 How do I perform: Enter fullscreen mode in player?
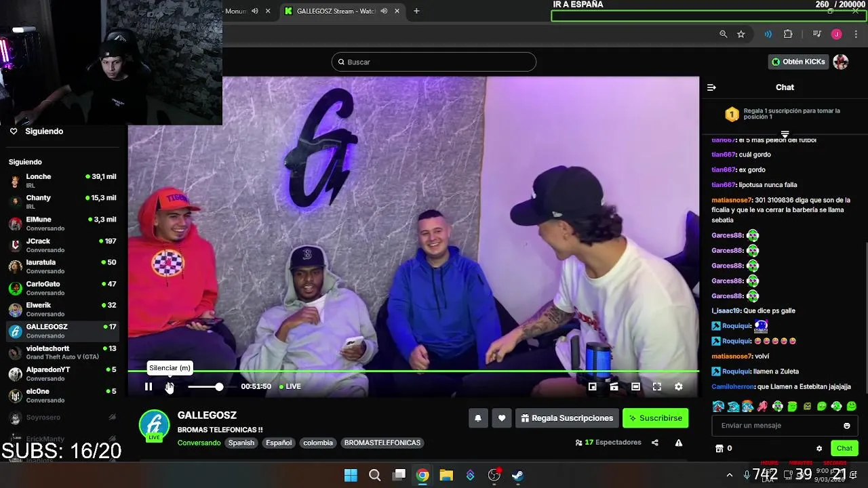coord(657,386)
